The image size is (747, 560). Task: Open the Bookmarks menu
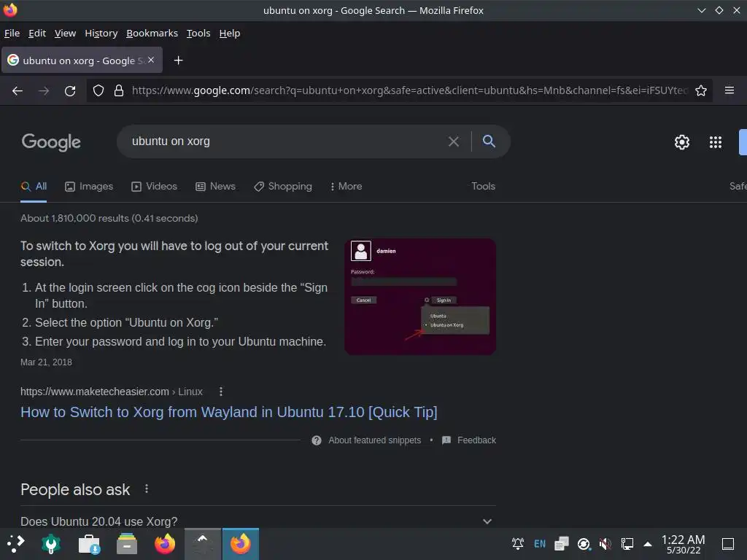pos(152,34)
